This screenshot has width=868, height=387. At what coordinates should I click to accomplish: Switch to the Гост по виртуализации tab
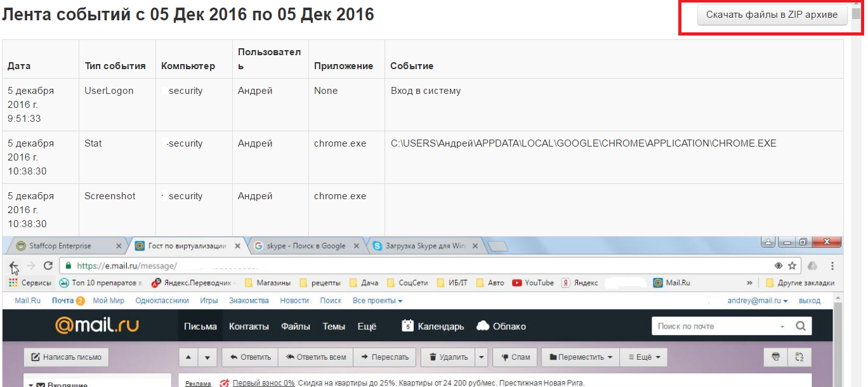pyautogui.click(x=187, y=246)
